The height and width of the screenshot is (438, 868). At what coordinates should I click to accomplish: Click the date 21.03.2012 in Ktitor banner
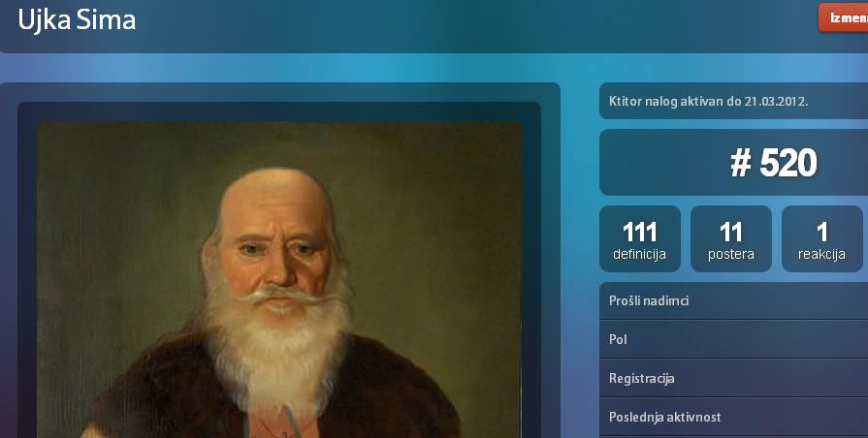776,101
